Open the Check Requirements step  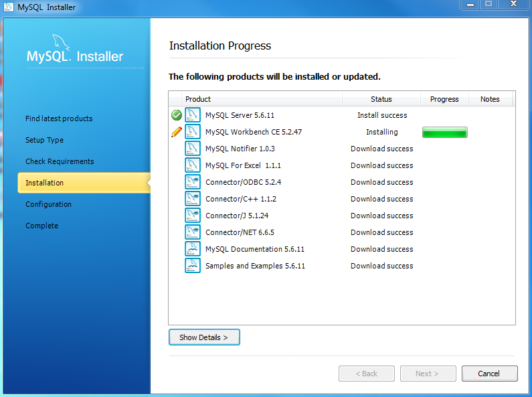(x=60, y=161)
